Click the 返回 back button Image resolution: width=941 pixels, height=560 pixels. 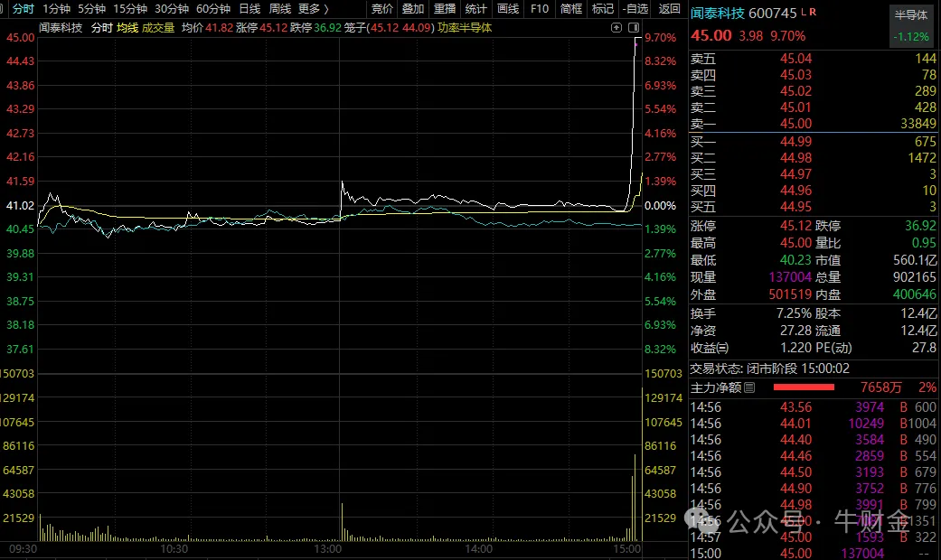pos(670,8)
